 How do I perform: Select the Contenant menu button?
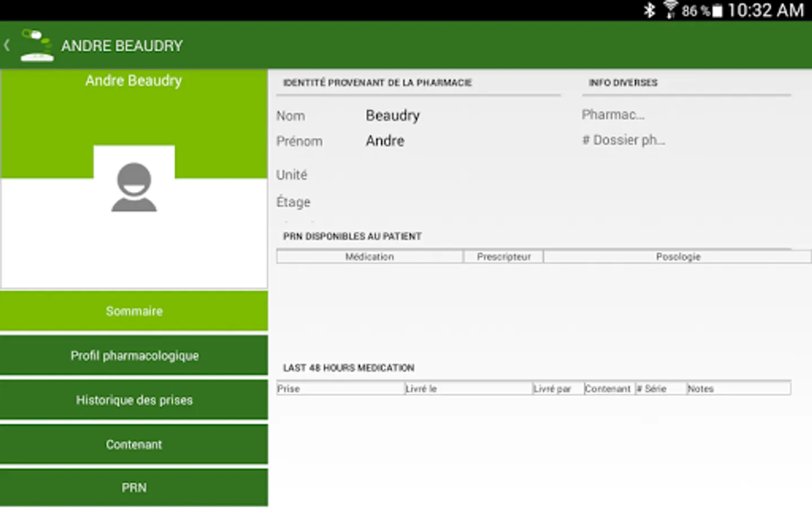pyautogui.click(x=134, y=444)
